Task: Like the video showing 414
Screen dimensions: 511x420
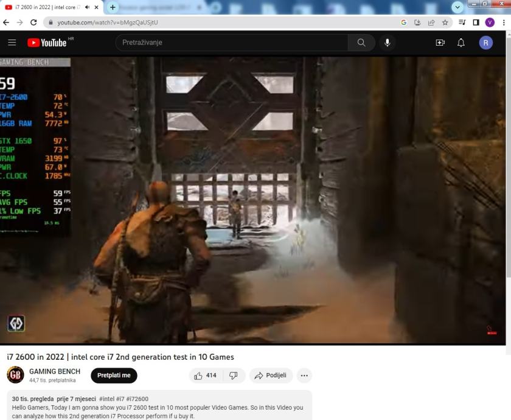Action: [206, 376]
